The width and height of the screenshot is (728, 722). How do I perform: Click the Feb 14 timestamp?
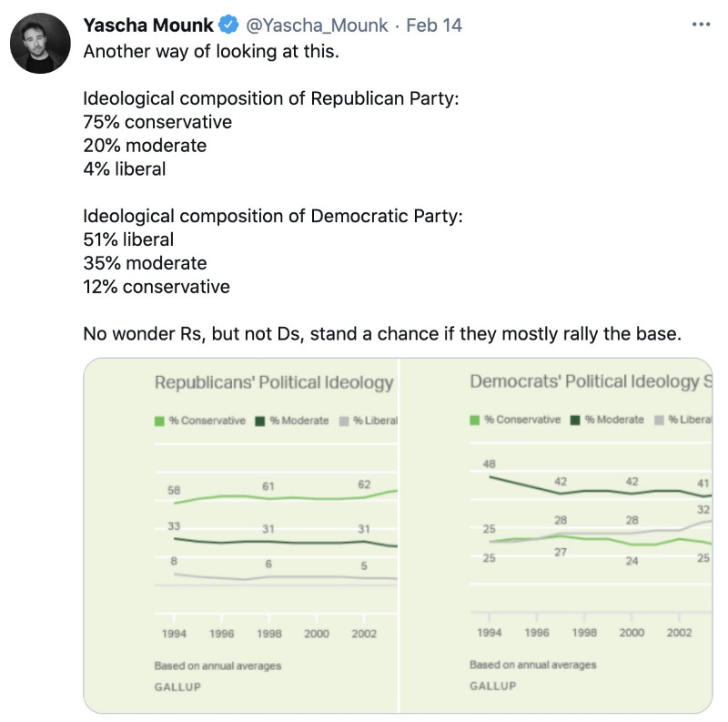pos(435,25)
